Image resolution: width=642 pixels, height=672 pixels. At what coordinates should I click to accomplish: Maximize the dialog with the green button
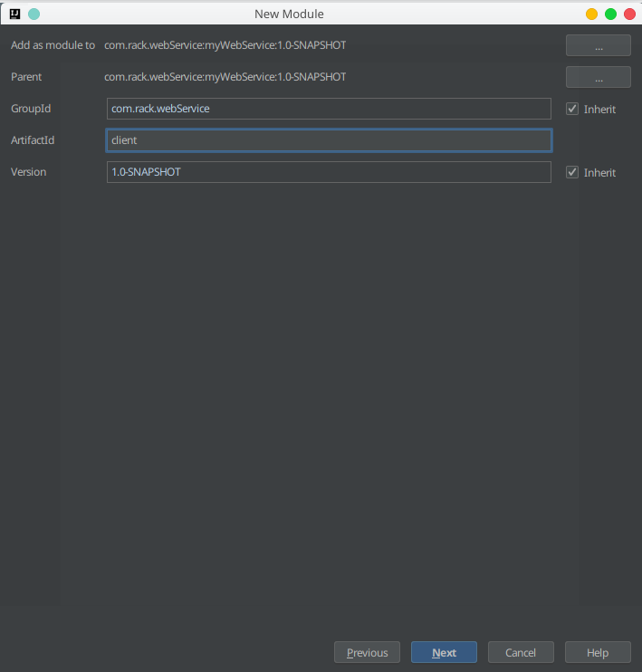click(x=610, y=14)
